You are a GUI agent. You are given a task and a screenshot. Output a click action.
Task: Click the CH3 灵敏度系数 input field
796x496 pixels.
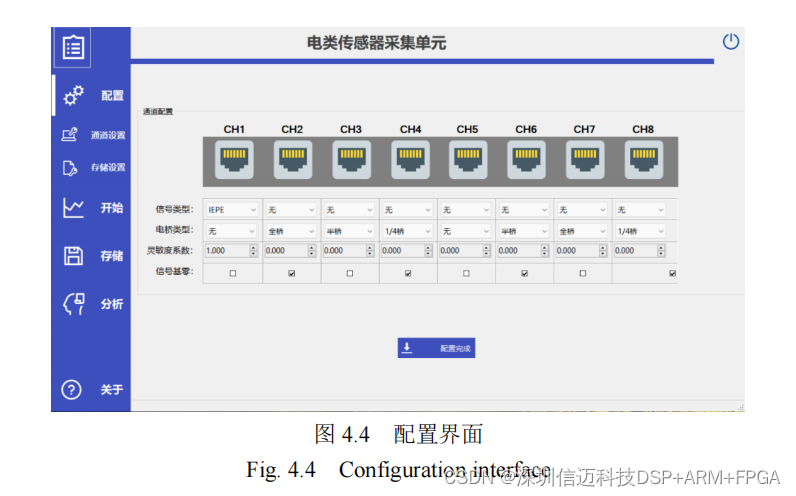343,251
